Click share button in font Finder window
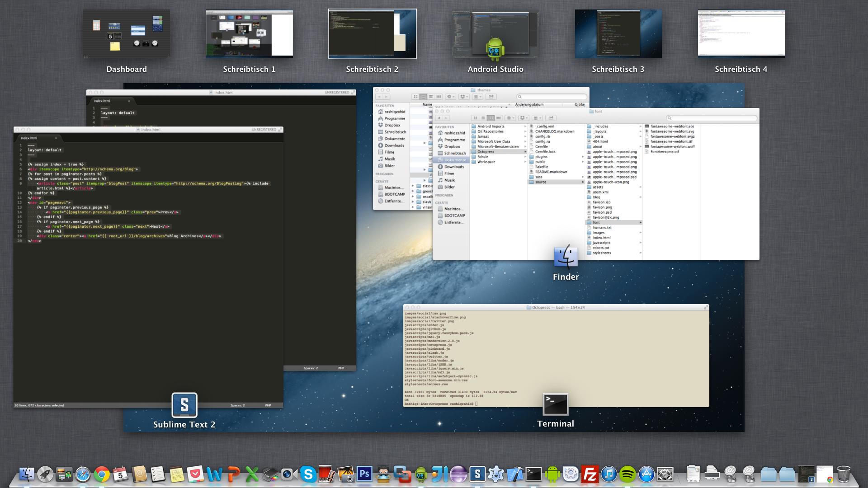The height and width of the screenshot is (488, 868). click(551, 118)
